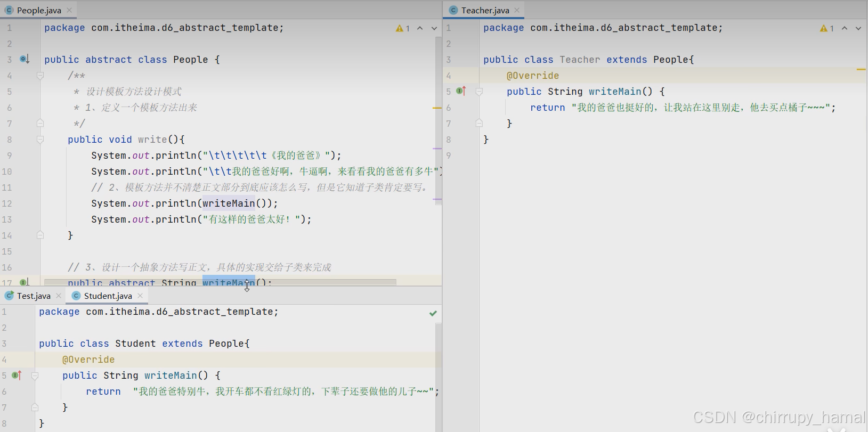Click the implemented-method gutter icon on People line 17

(25, 282)
